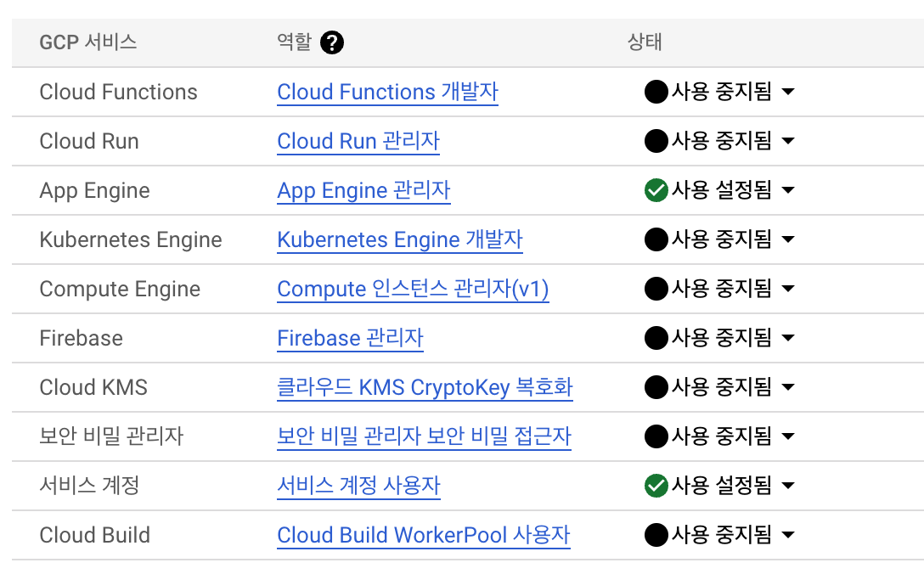
Task: Select the Compute Engine service name cell
Action: (x=120, y=290)
